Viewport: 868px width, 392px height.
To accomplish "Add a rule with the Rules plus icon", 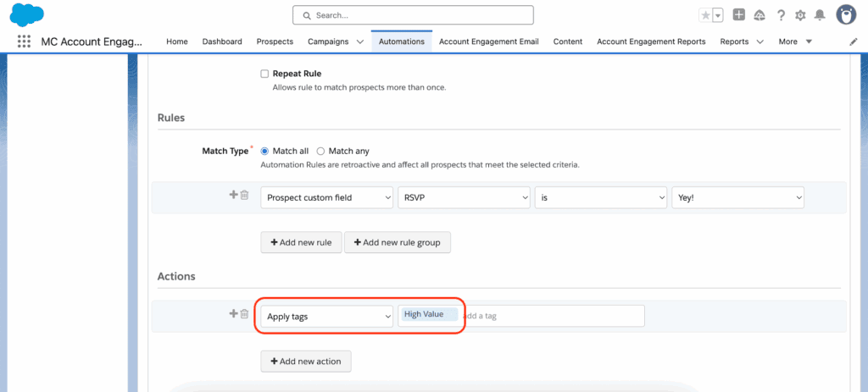I will 233,195.
